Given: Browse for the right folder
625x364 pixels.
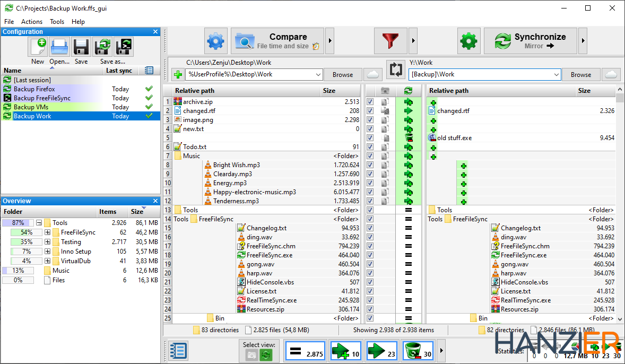Looking at the screenshot, I should [581, 75].
